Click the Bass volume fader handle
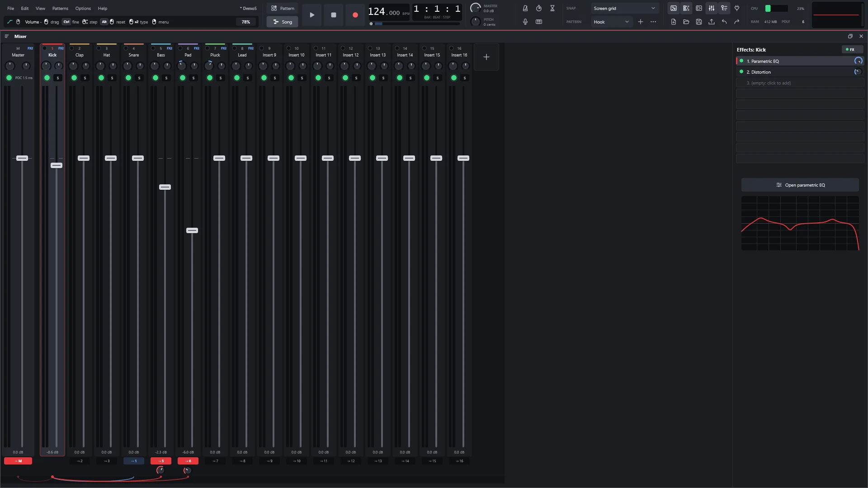868x488 pixels. coord(165,187)
